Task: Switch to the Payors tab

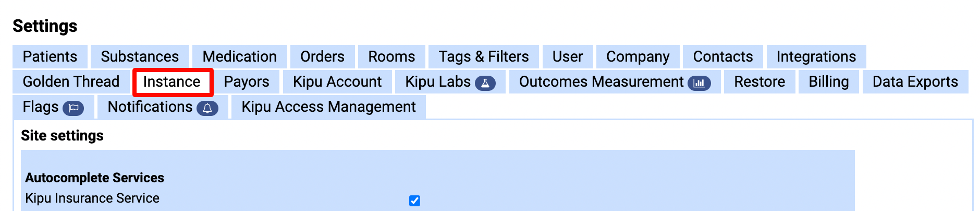Action: [x=247, y=81]
